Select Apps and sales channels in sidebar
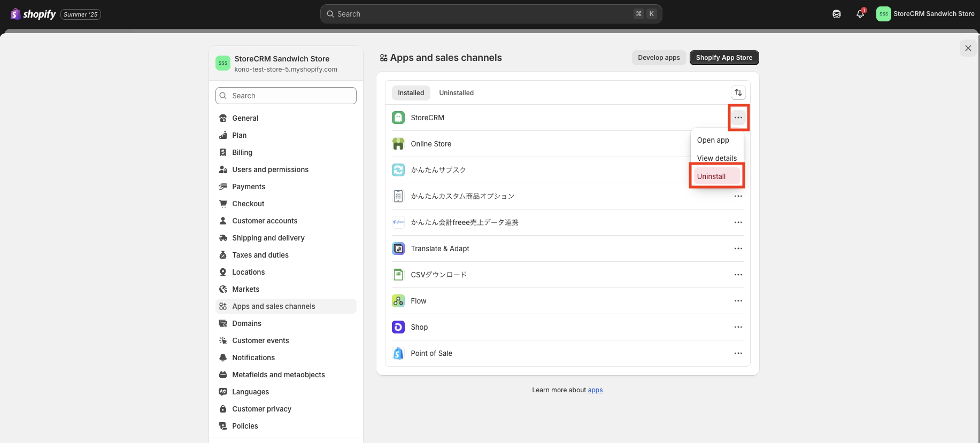Image resolution: width=980 pixels, height=443 pixels. (x=286, y=306)
